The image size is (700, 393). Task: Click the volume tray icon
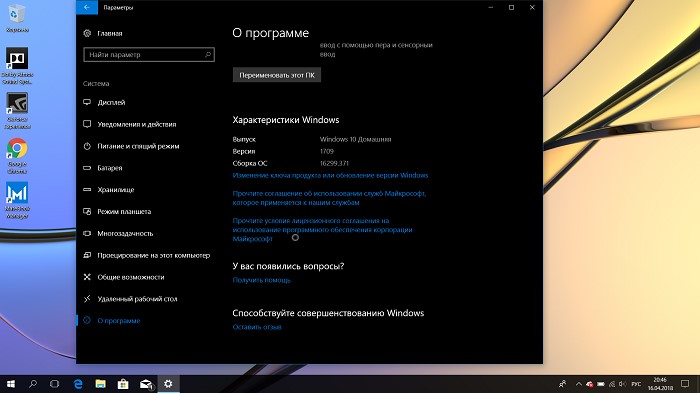click(623, 384)
